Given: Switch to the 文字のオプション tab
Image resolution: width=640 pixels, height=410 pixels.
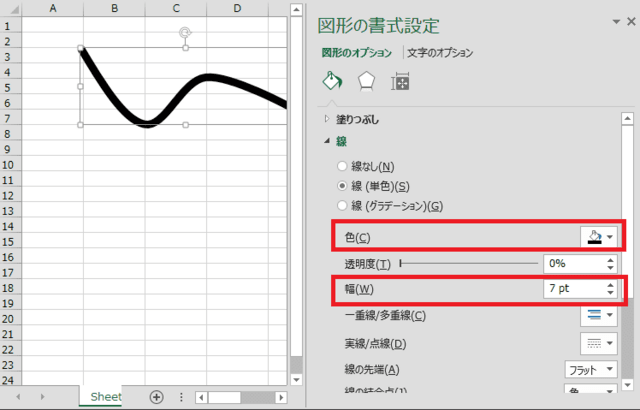Looking at the screenshot, I should [x=440, y=52].
